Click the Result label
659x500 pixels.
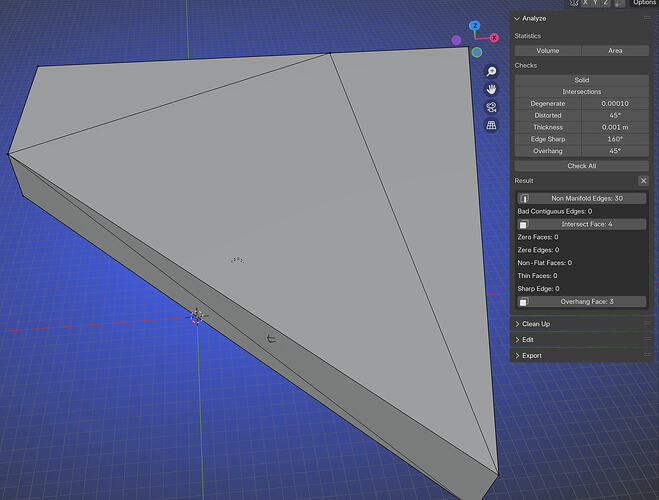[x=524, y=181]
